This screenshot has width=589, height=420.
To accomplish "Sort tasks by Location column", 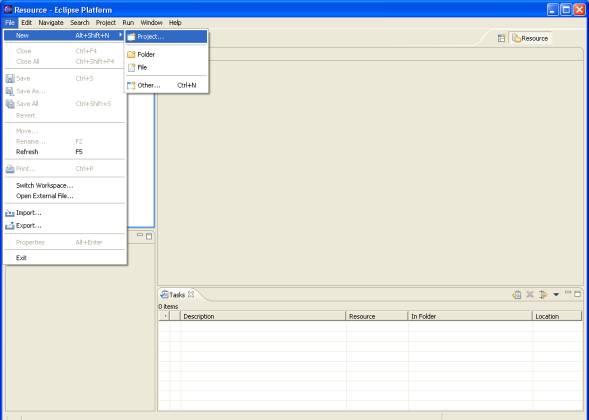I will 557,316.
